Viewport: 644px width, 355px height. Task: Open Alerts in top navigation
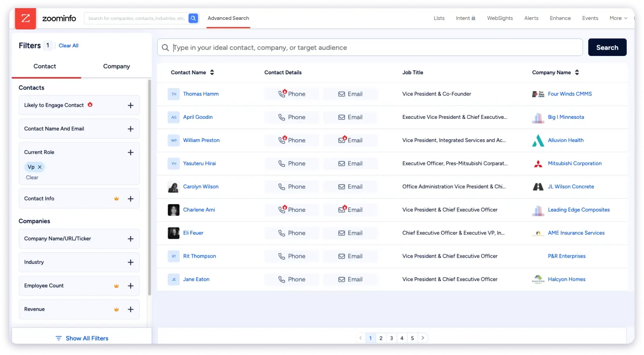tap(531, 18)
